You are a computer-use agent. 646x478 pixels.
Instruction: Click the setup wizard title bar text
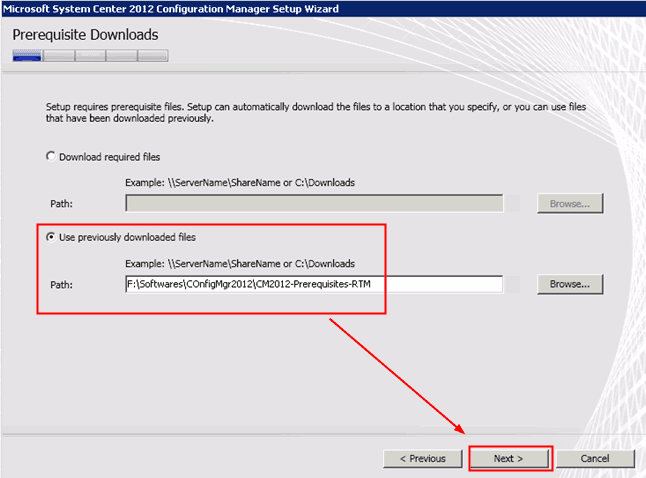(171, 9)
